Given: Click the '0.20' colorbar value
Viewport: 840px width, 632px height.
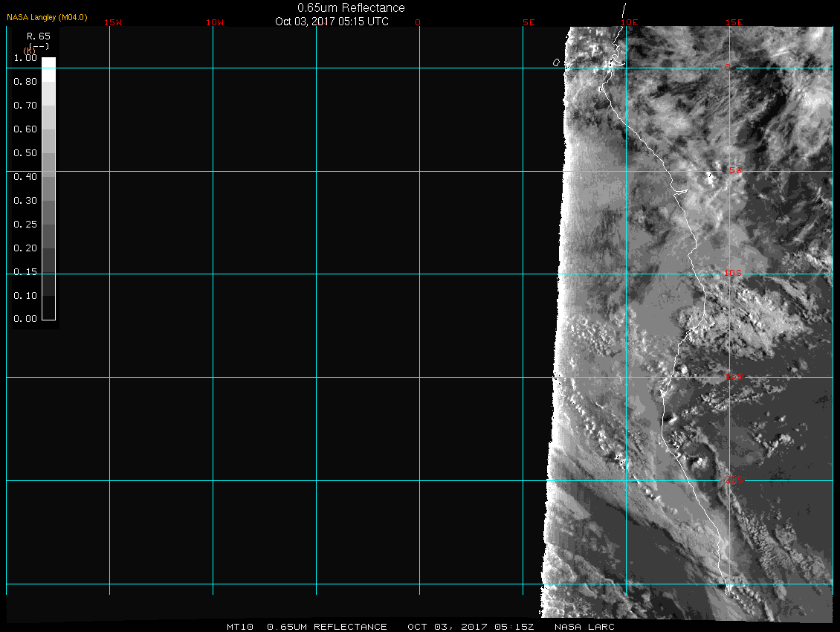Looking at the screenshot, I should (25, 248).
